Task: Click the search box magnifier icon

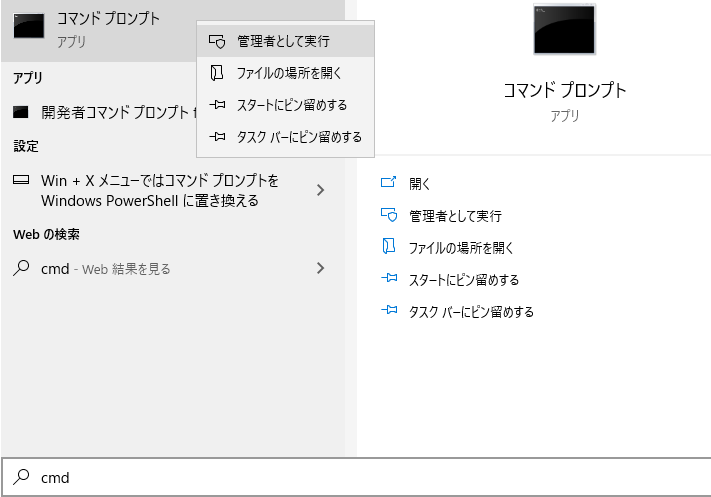Action: point(21,477)
